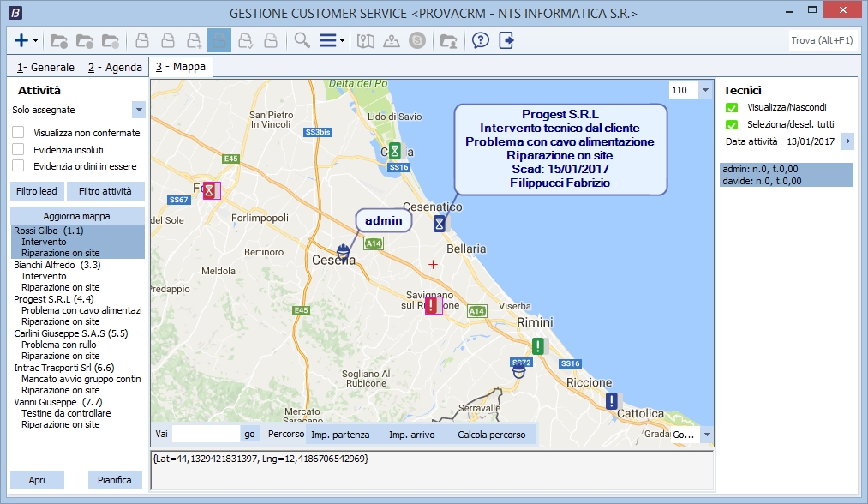Click the technician marker near SS72 sign
This screenshot has width=868, height=504.
(x=518, y=370)
